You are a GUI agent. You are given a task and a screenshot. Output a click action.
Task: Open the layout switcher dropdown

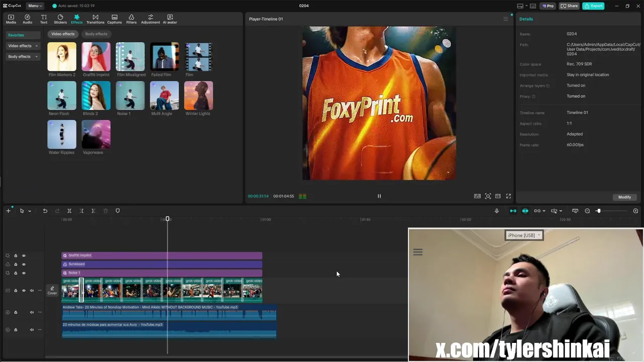pyautogui.click(x=522, y=6)
